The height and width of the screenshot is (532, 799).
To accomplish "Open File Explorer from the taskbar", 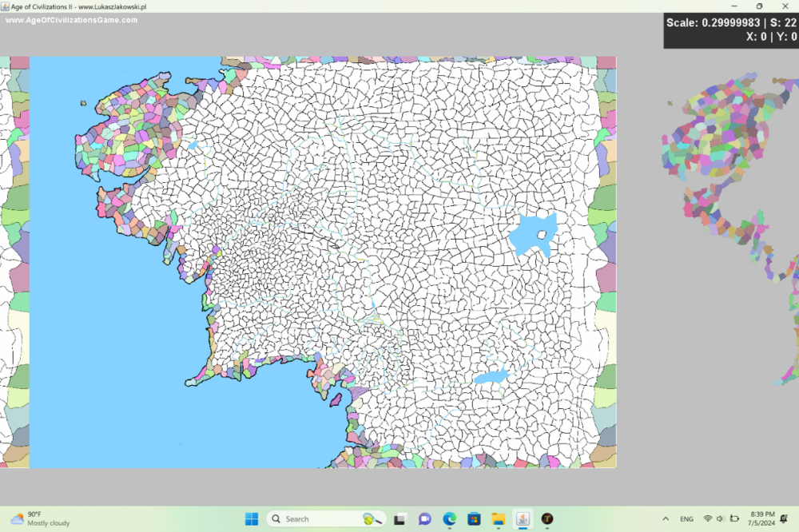I will coord(499,518).
